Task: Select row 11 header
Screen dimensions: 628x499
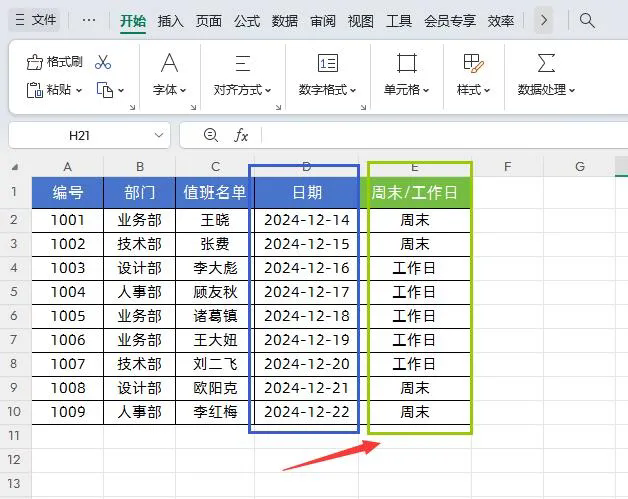Action: click(14, 436)
